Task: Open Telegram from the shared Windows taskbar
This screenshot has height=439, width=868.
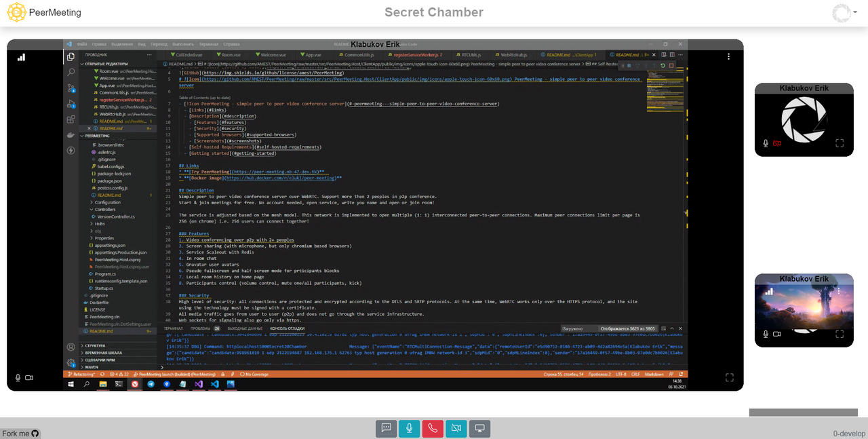Action: pyautogui.click(x=151, y=384)
